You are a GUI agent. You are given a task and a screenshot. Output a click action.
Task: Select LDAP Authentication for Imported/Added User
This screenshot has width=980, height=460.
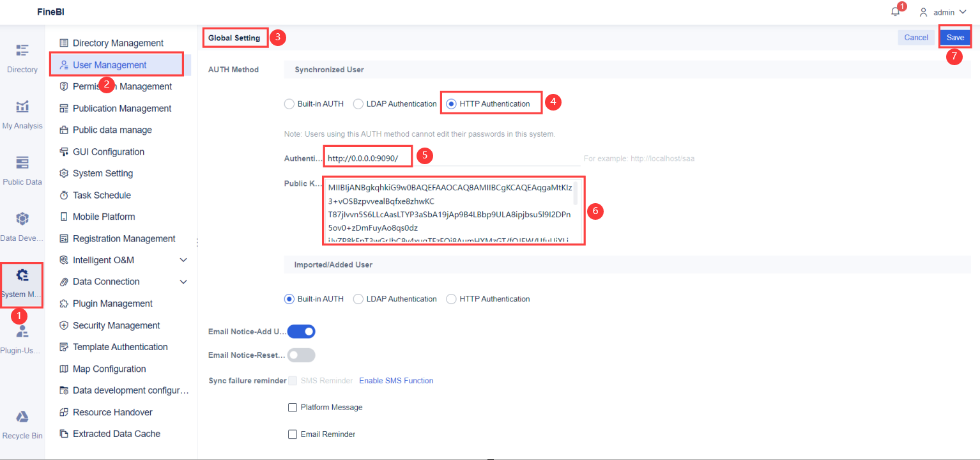[x=358, y=299]
